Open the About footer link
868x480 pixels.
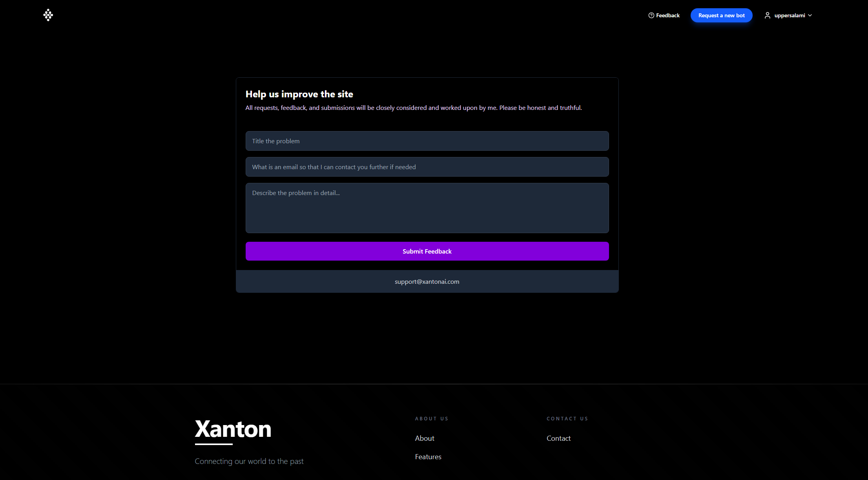[x=425, y=438]
